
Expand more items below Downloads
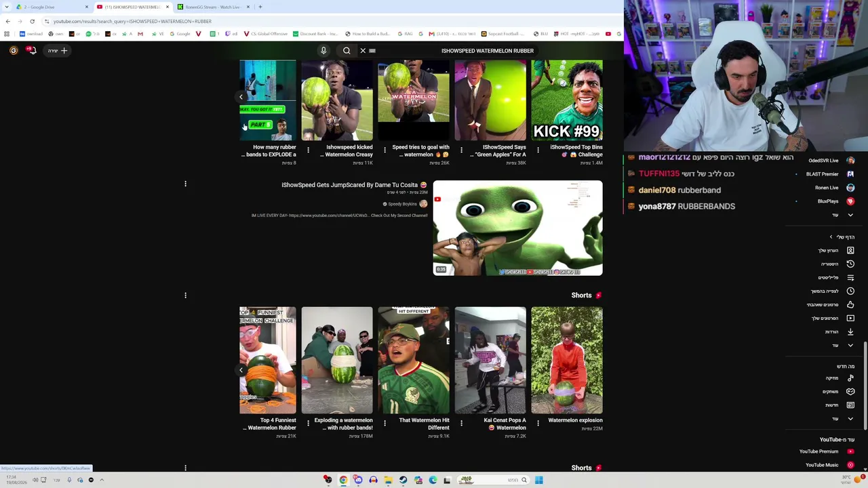(842, 345)
